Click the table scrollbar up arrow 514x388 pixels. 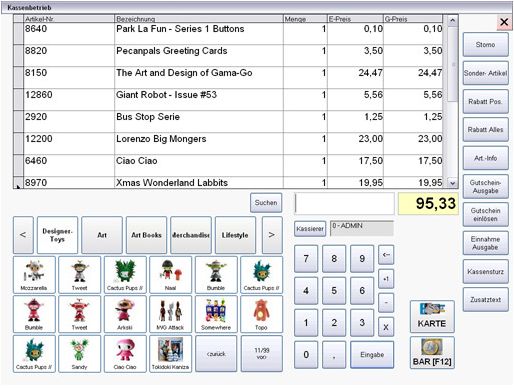click(452, 21)
